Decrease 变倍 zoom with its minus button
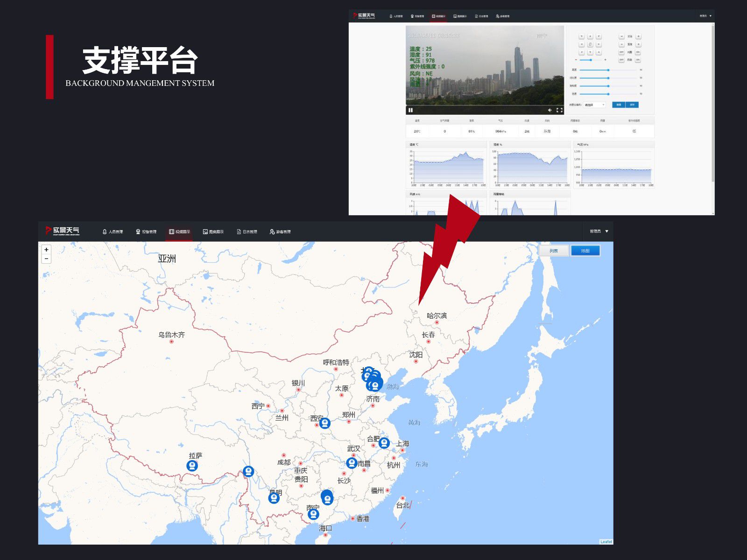Image resolution: width=747 pixels, height=560 pixels. [x=621, y=36]
